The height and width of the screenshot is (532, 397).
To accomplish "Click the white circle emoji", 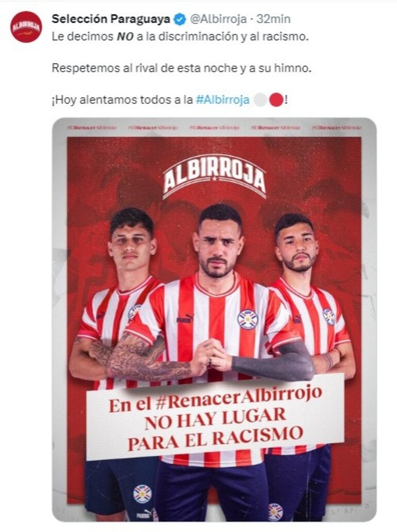I will pyautogui.click(x=260, y=100).
